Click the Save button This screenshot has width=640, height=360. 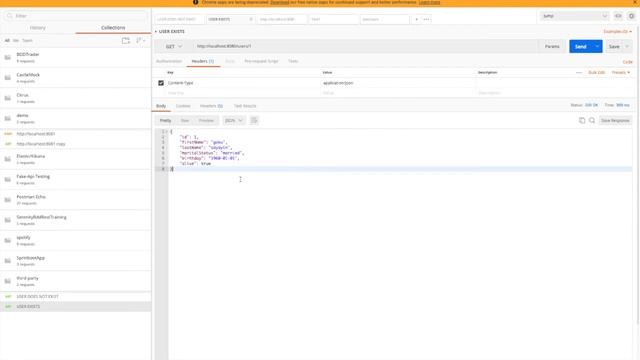click(614, 47)
